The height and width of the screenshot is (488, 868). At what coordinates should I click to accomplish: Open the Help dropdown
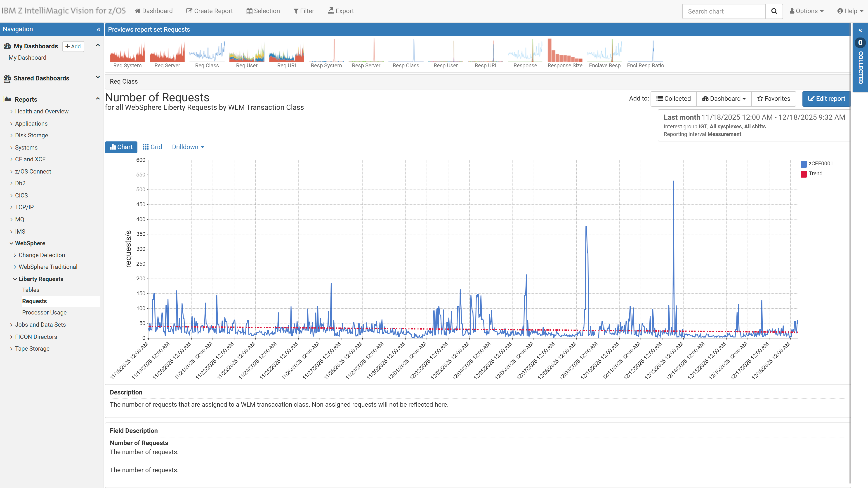(x=850, y=11)
